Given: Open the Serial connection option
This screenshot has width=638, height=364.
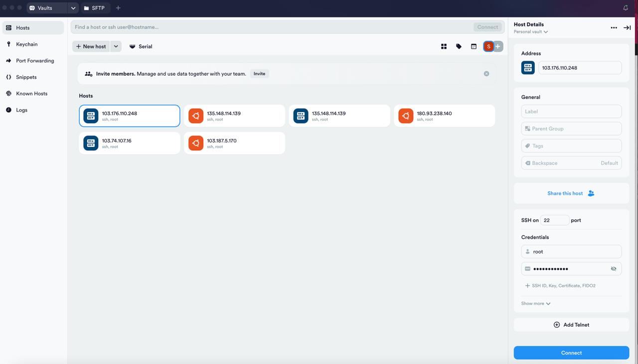Looking at the screenshot, I should pyautogui.click(x=141, y=46).
